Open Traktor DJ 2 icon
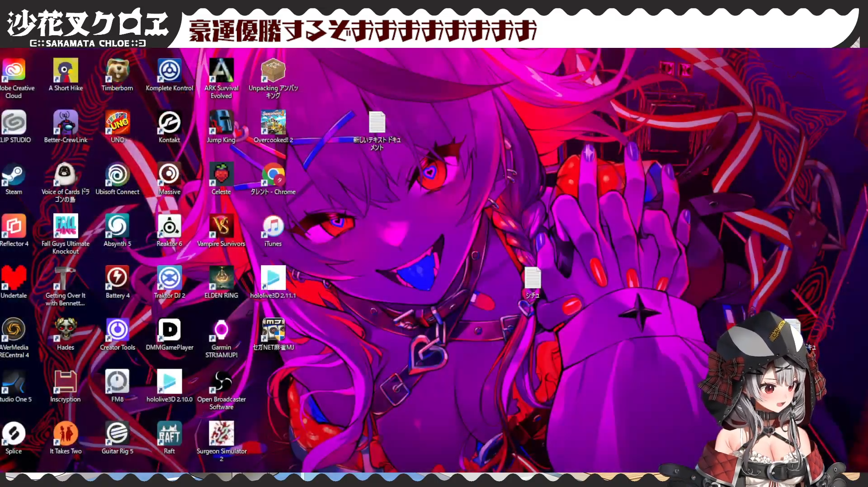 click(x=170, y=278)
